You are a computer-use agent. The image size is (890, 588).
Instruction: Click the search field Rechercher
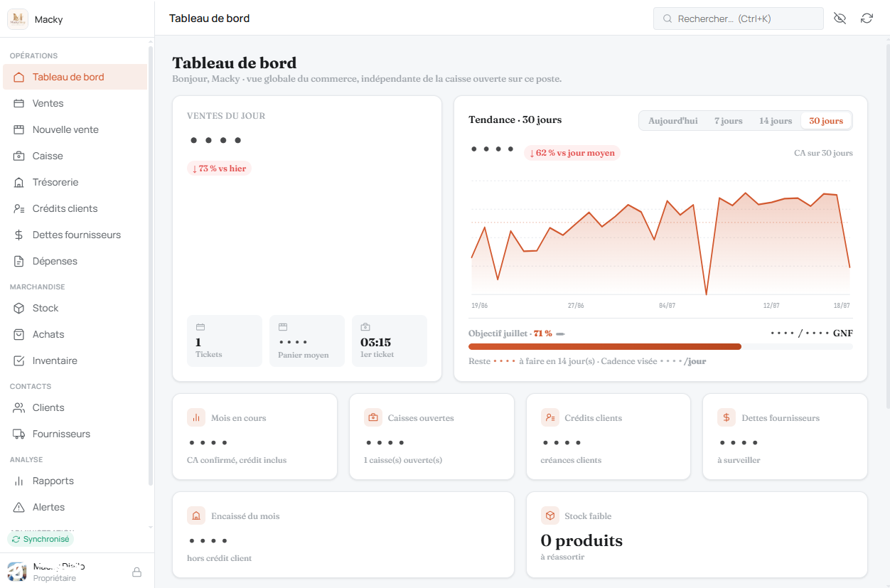click(738, 18)
